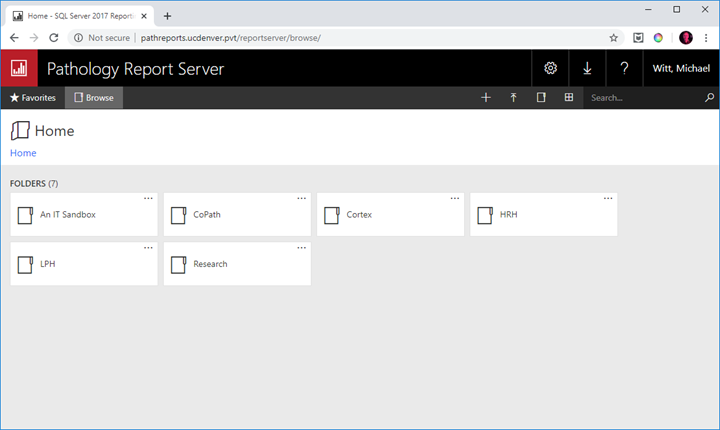Open the Cortex folder
This screenshot has height=430, width=720.
(x=391, y=215)
